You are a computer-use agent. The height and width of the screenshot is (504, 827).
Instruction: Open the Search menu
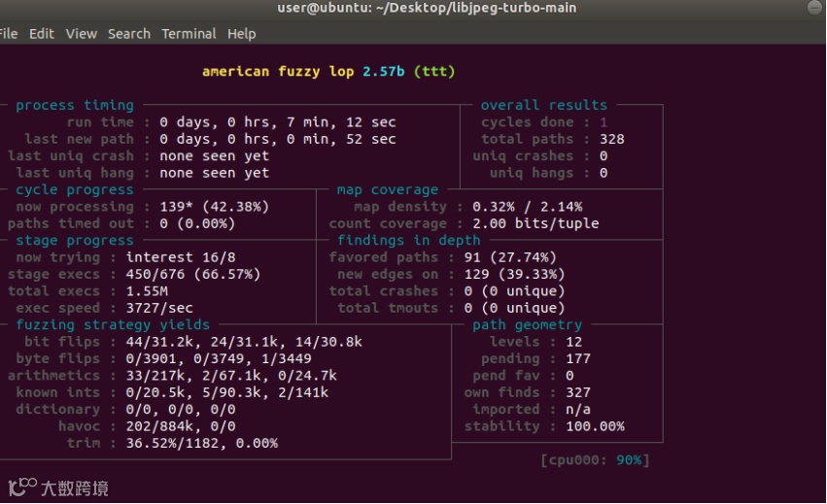129,34
